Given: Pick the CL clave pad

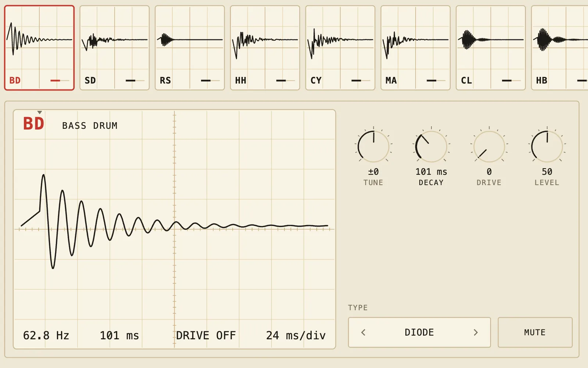Looking at the screenshot, I should click(x=491, y=48).
